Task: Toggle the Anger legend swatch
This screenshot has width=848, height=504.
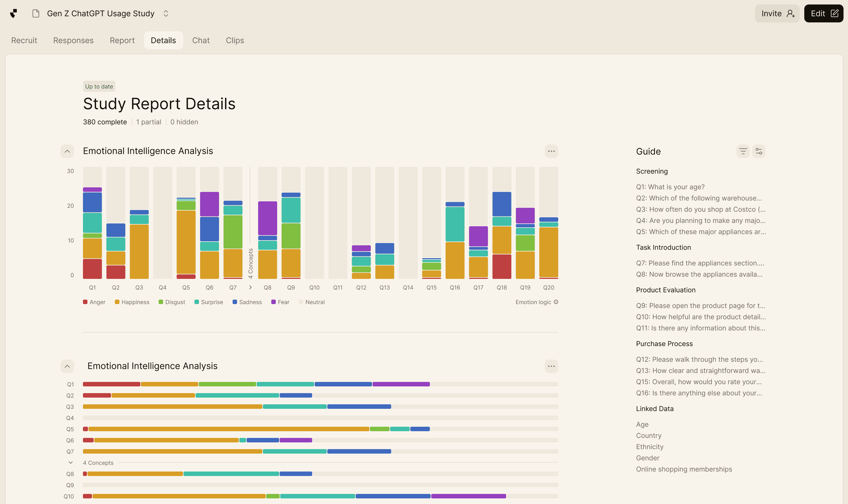Action: click(85, 302)
